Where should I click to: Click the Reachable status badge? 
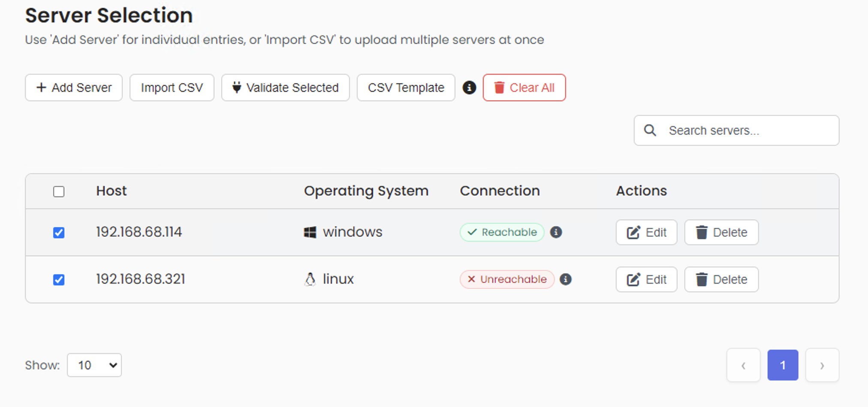pos(502,232)
